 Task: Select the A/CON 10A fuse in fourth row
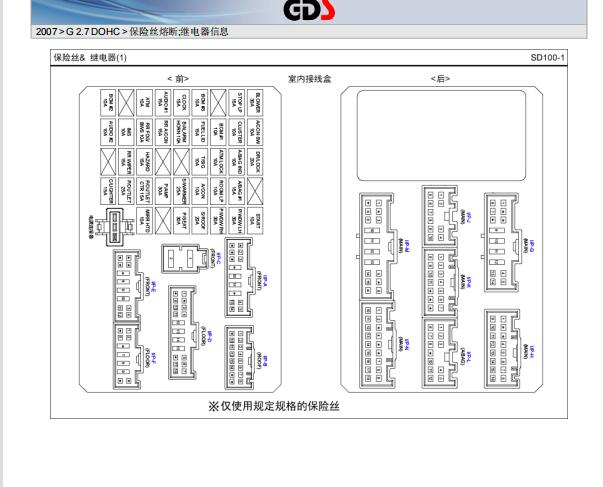200,191
